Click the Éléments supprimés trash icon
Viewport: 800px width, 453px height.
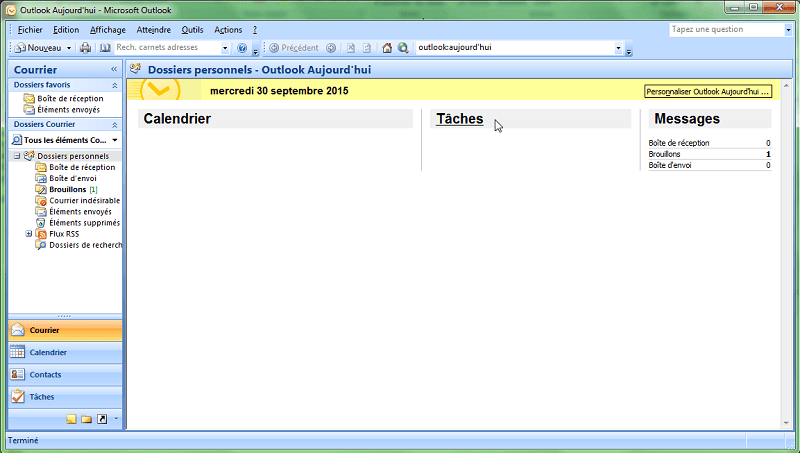coord(41,223)
